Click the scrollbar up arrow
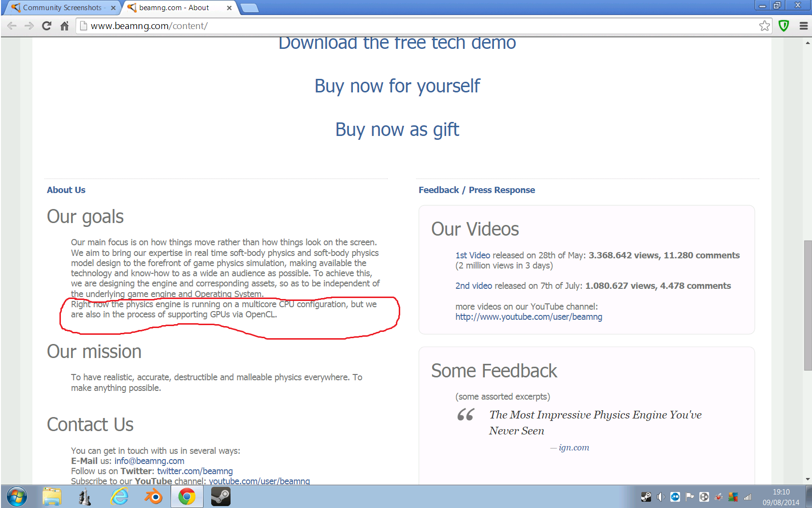Screen dimensions: 812x508 (x=808, y=43)
